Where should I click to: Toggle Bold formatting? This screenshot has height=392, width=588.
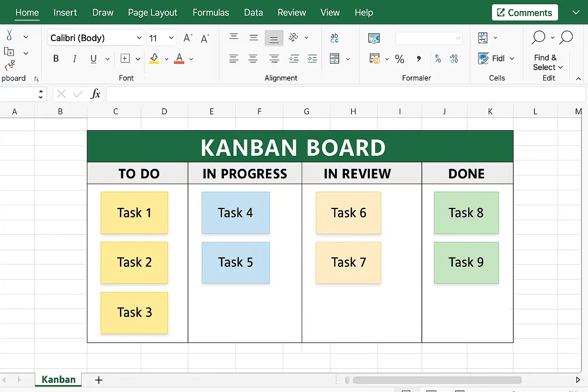coord(56,59)
